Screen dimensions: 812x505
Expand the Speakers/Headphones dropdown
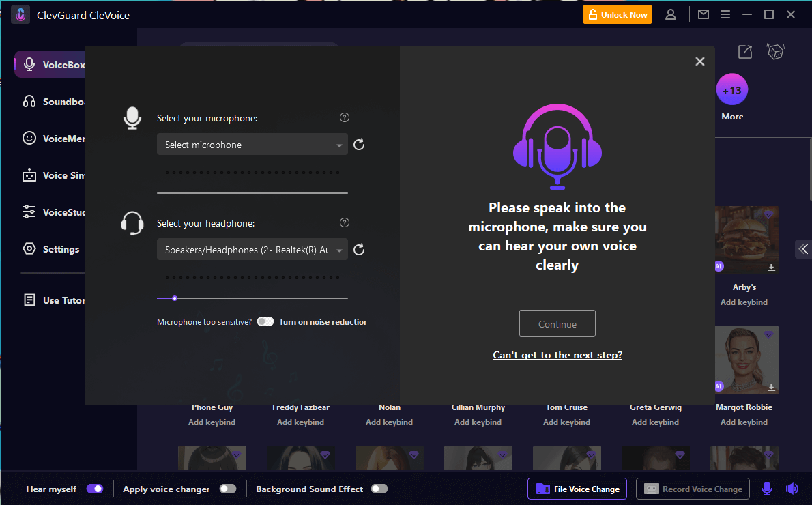point(252,250)
